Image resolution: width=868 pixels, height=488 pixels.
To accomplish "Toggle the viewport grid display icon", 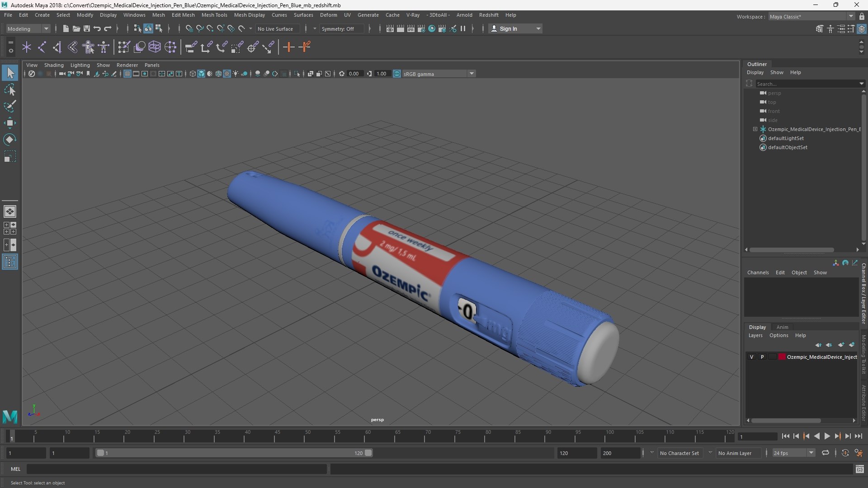I will click(127, 74).
